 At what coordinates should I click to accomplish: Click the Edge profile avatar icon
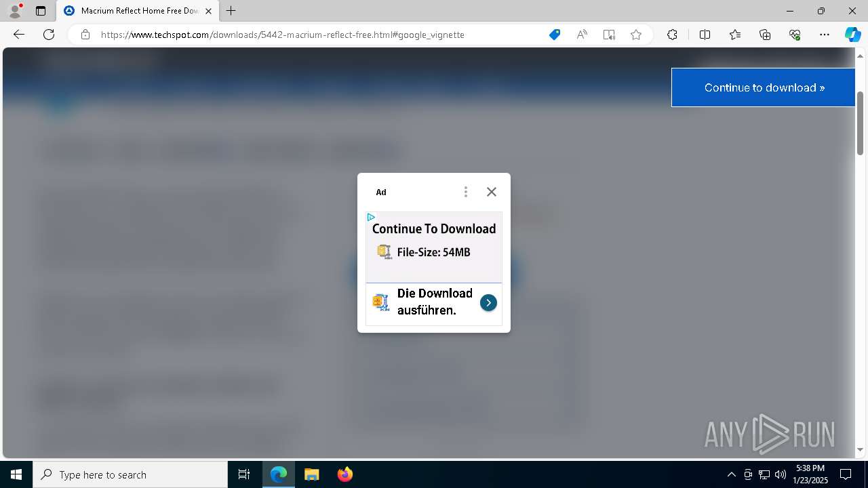click(14, 10)
